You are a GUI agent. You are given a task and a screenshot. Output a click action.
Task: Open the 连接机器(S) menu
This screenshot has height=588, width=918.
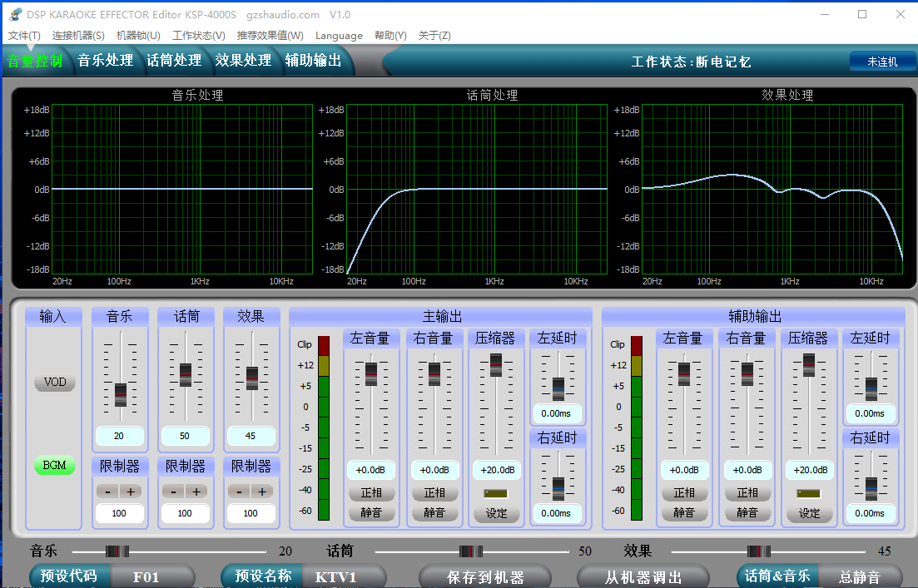point(78,36)
